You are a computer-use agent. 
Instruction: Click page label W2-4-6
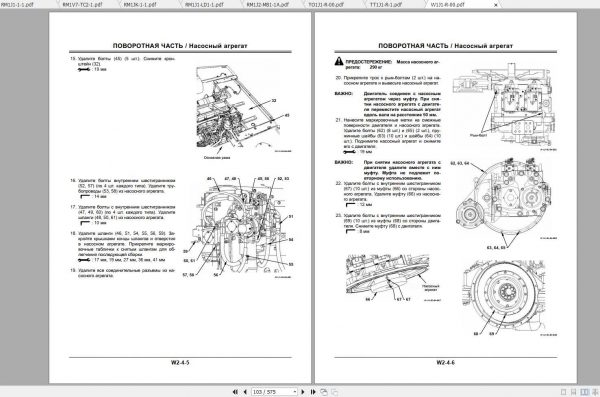[445, 362]
